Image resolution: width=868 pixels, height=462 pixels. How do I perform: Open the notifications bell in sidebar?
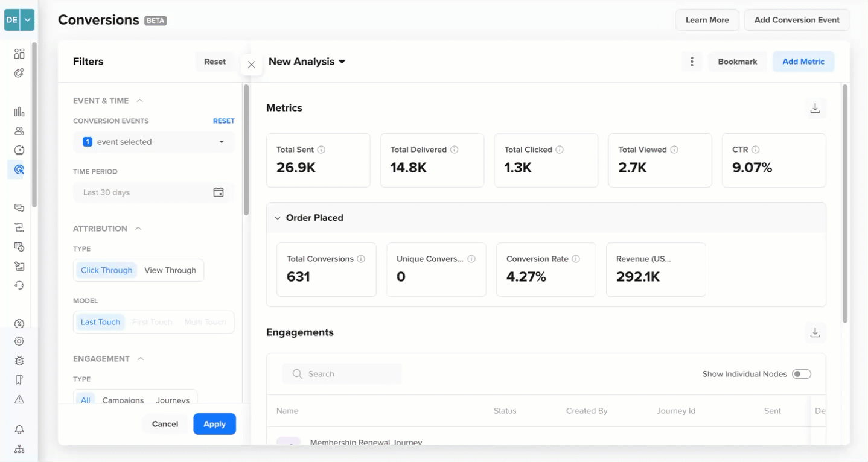point(19,429)
